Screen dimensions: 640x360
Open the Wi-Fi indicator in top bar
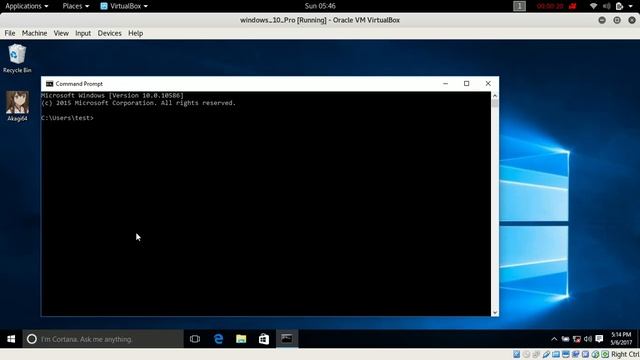point(593,6)
